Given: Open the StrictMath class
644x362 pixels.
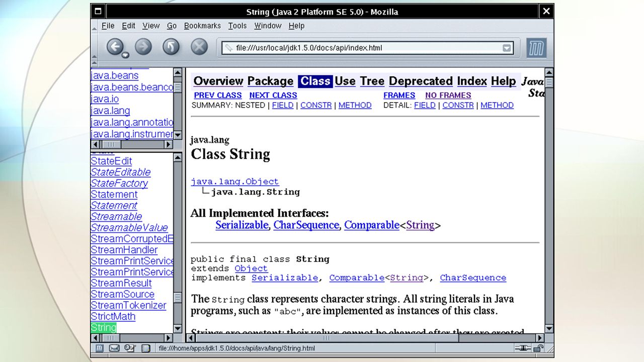Looking at the screenshot, I should click(113, 316).
